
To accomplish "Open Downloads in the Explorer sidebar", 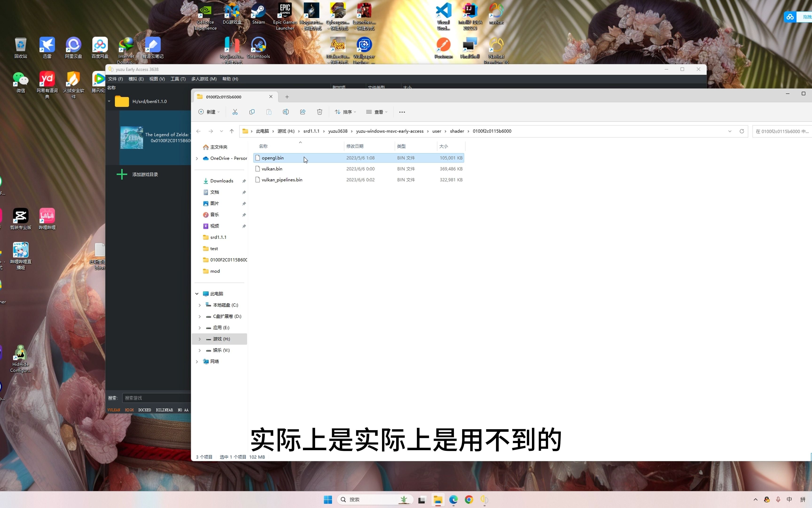I will [222, 181].
